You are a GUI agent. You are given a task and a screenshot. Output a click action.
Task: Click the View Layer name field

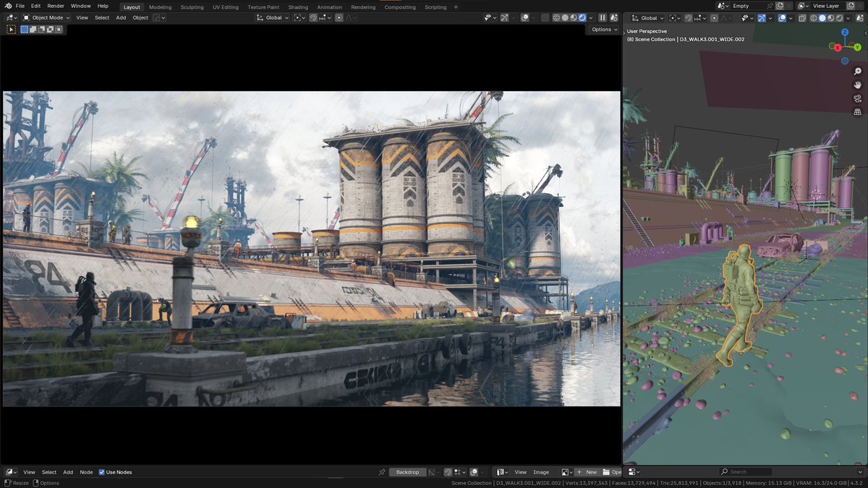click(826, 6)
